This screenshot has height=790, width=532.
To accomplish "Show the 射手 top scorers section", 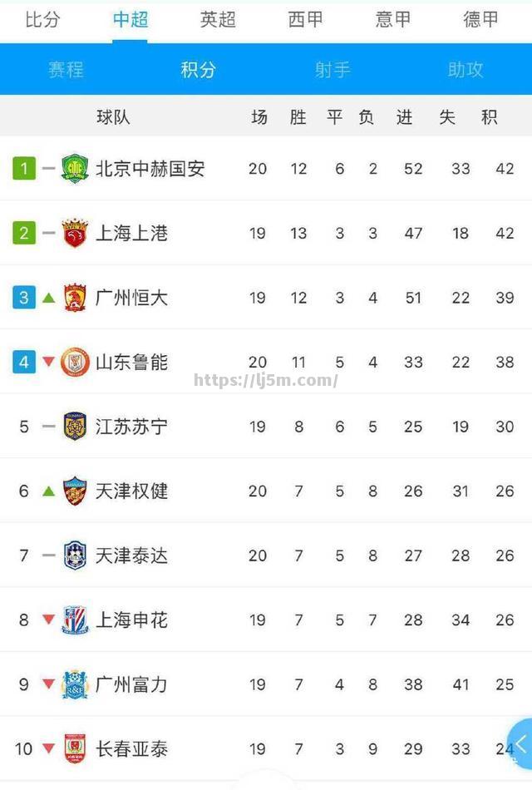I will 332,69.
